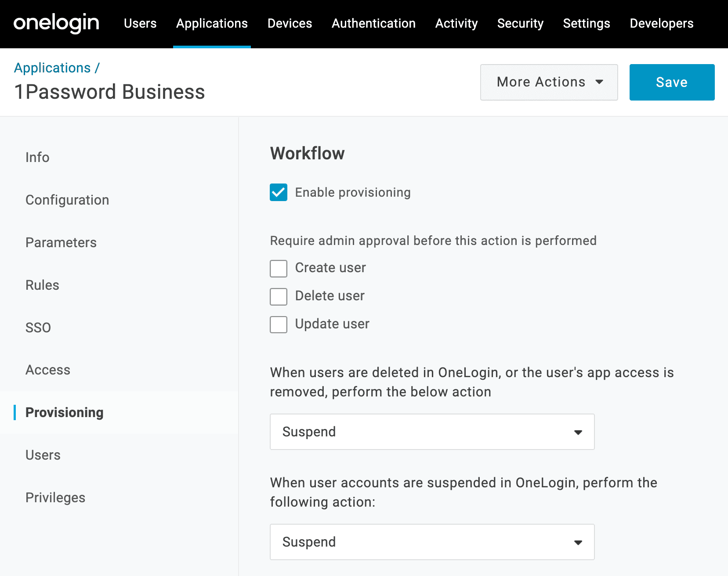Screen dimensions: 728x576
Task: Open the Applications top menu
Action: pos(212,23)
